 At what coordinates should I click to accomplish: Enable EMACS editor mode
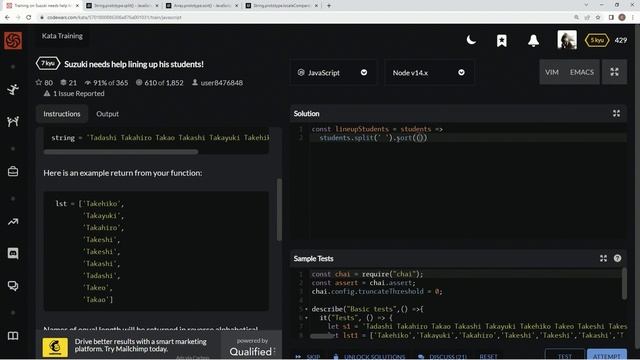coord(582,72)
